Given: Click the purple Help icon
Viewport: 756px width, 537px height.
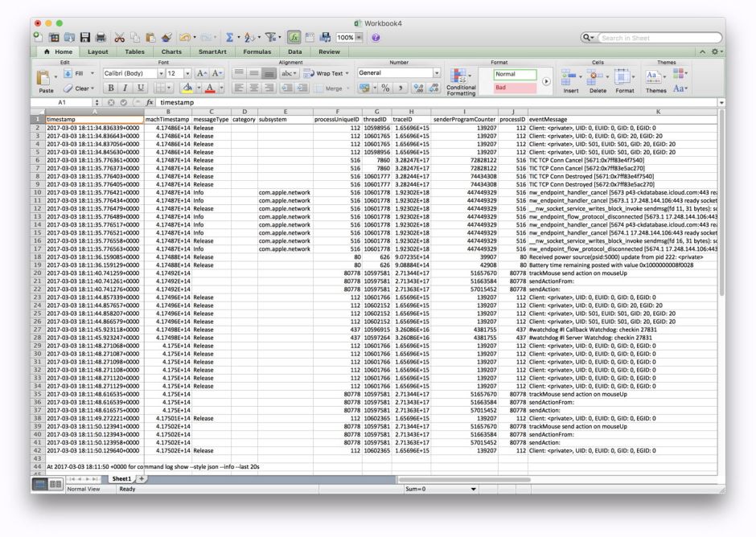Looking at the screenshot, I should coord(375,38).
